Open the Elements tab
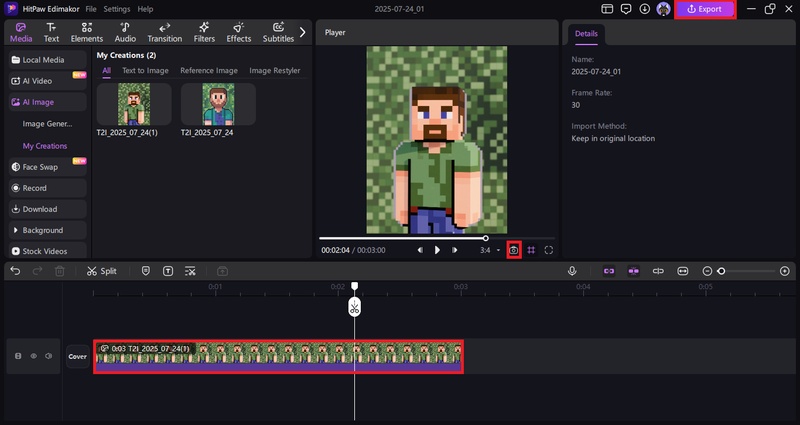Viewport: 800px width, 425px height. pos(87,32)
